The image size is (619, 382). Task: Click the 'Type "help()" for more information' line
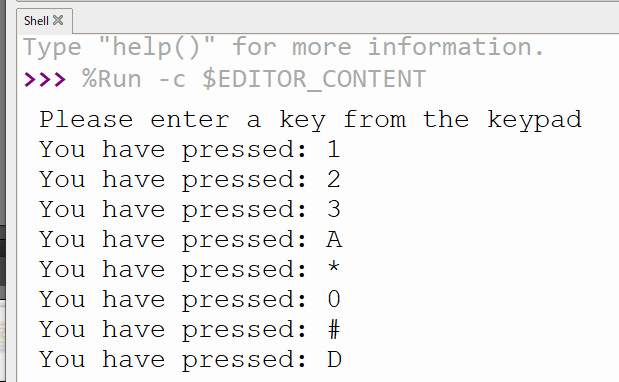284,48
